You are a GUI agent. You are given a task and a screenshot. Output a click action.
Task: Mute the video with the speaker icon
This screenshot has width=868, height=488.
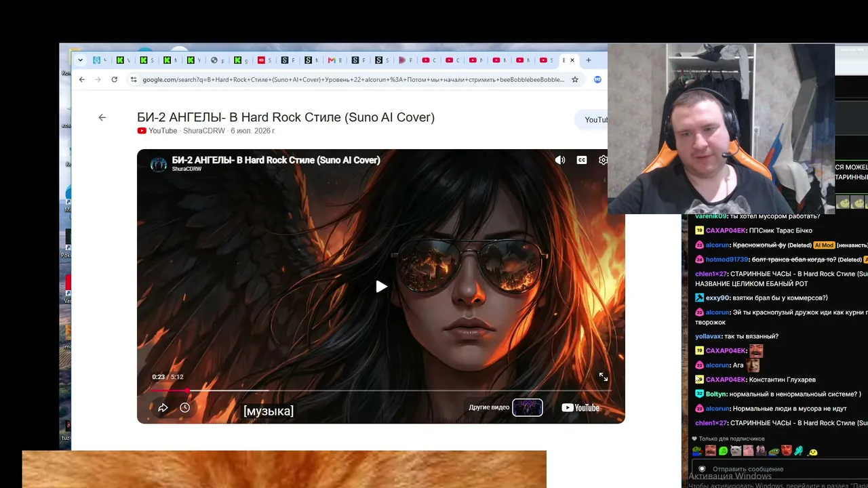560,160
